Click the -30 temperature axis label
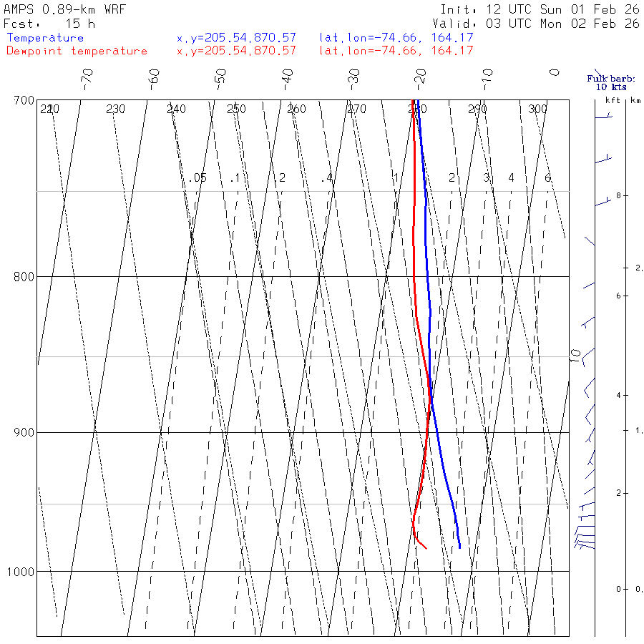644x644 pixels. click(x=353, y=79)
